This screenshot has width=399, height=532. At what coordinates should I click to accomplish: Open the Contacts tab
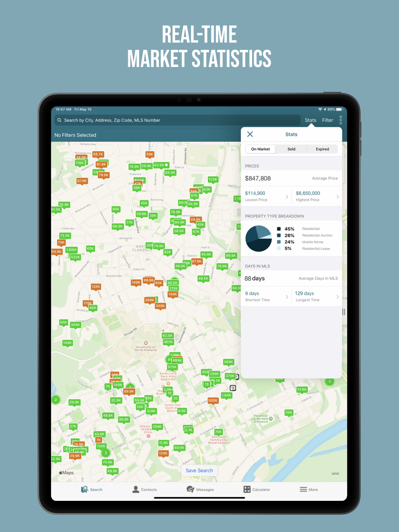[144, 489]
